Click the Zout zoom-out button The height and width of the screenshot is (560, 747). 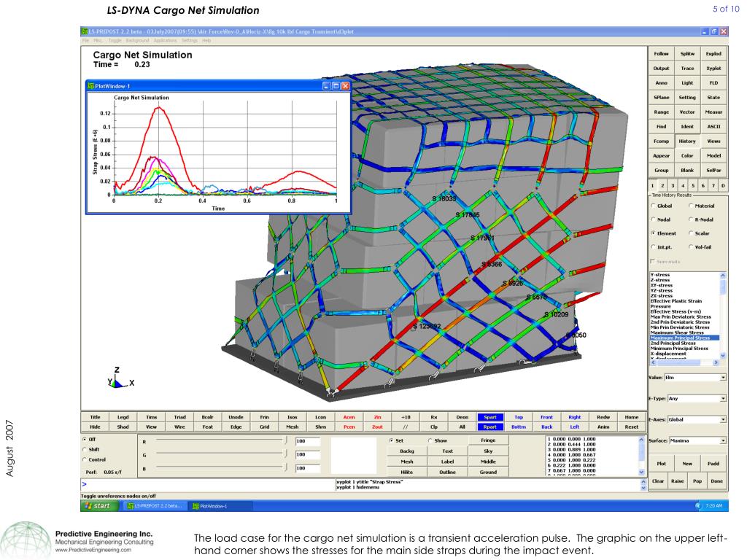tap(377, 427)
